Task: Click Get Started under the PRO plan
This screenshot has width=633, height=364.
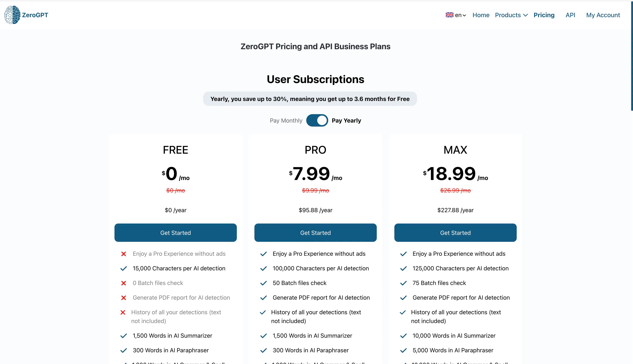Action: coord(315,232)
